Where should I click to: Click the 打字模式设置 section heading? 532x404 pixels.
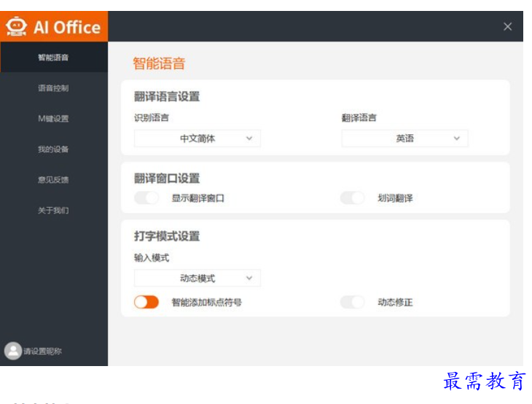(167, 236)
